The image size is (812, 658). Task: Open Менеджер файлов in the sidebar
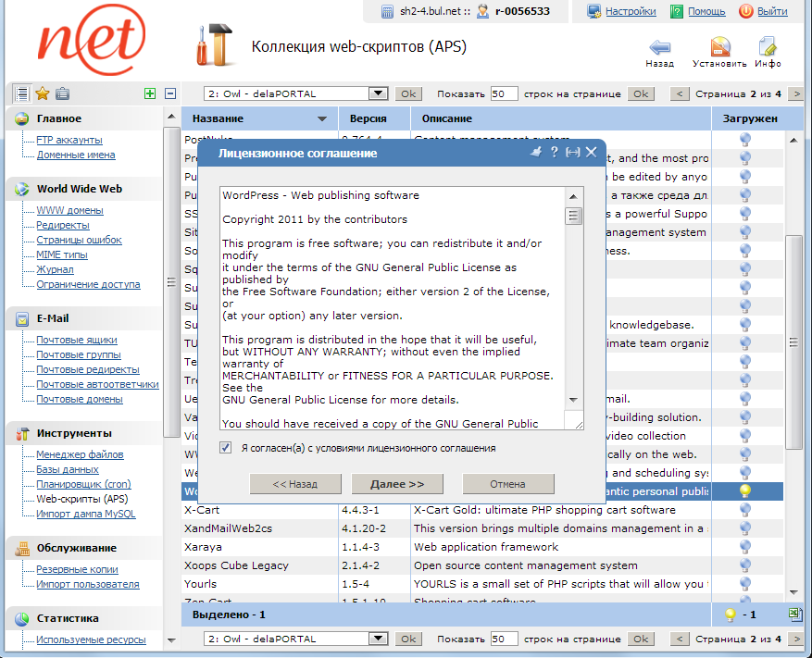(x=80, y=454)
